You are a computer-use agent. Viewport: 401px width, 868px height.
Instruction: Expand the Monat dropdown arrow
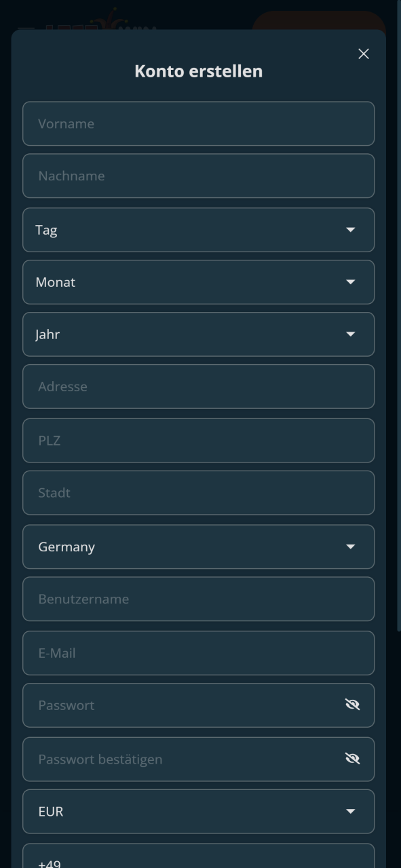tap(351, 282)
